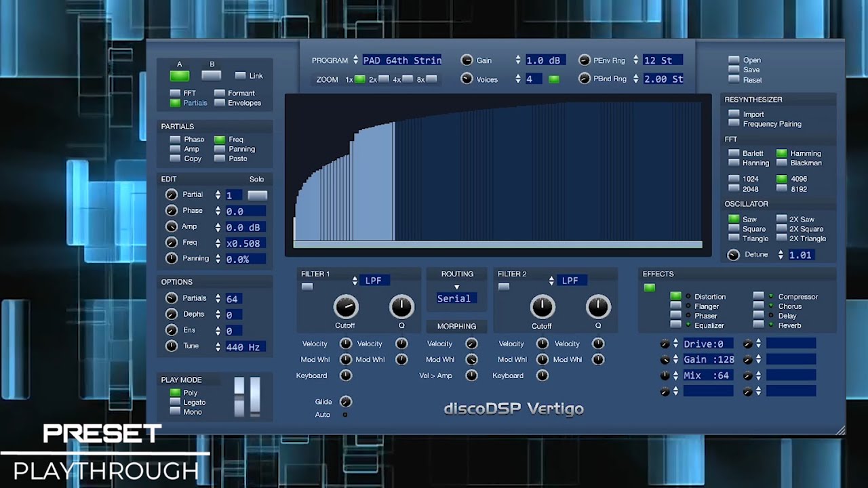Click the Glide knob
Viewport: 868px width, 488px height.
tap(346, 401)
